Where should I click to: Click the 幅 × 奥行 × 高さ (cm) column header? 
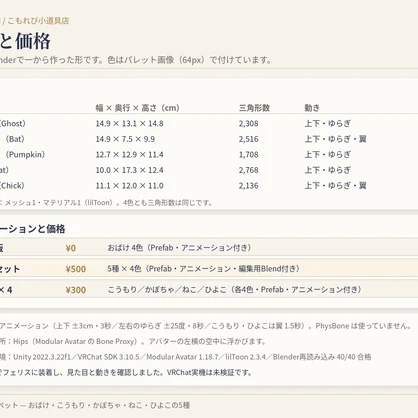(x=138, y=108)
